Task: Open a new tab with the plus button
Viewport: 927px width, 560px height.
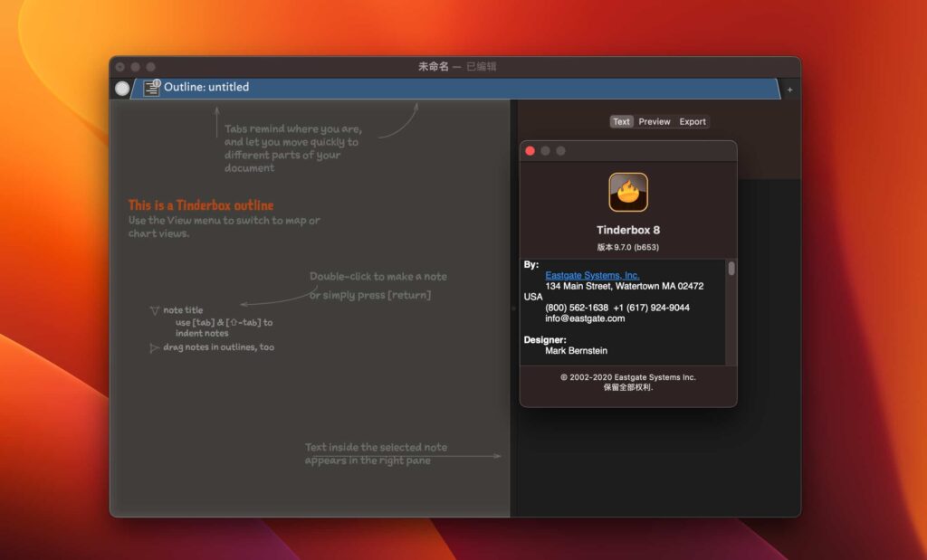Action: pos(789,90)
